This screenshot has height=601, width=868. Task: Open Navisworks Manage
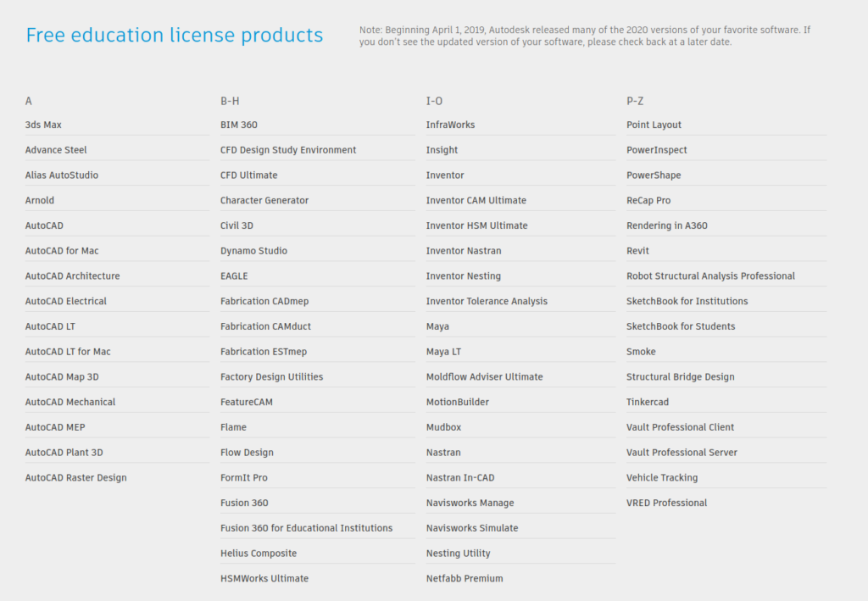click(x=470, y=503)
